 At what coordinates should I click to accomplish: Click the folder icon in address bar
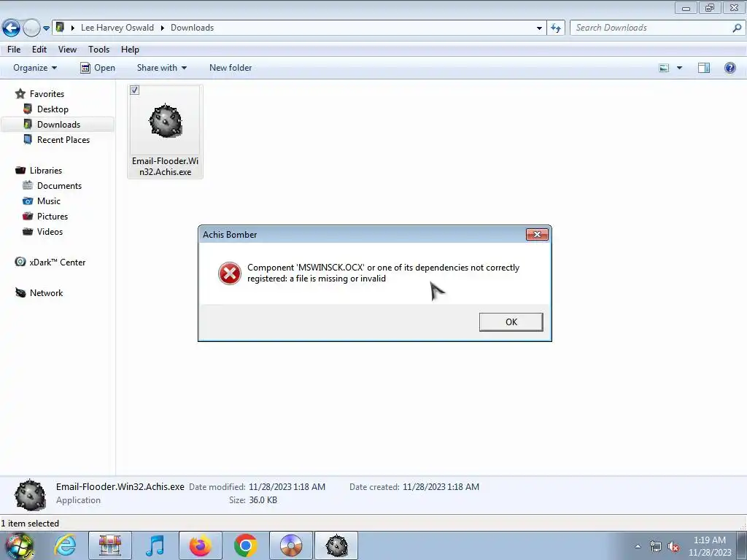click(60, 27)
